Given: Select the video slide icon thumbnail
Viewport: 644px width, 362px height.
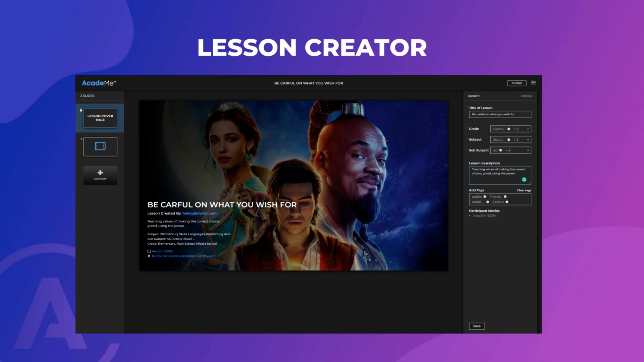Looking at the screenshot, I should coord(100,146).
